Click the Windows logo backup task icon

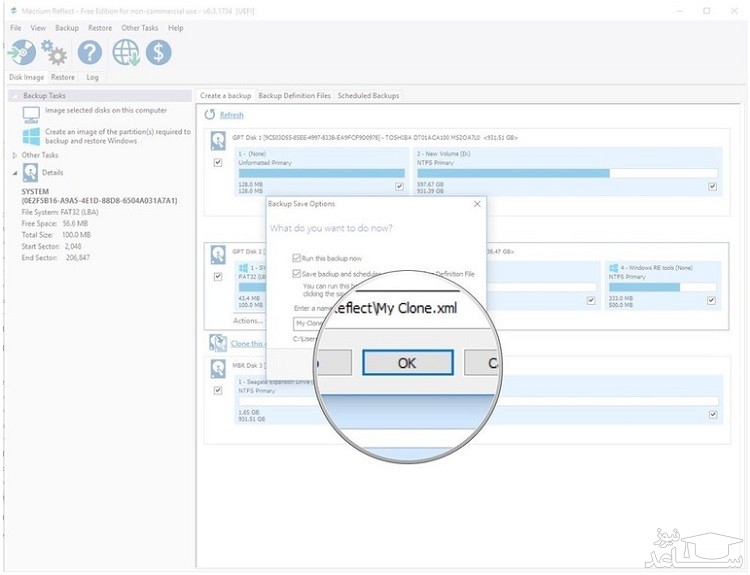(31, 135)
